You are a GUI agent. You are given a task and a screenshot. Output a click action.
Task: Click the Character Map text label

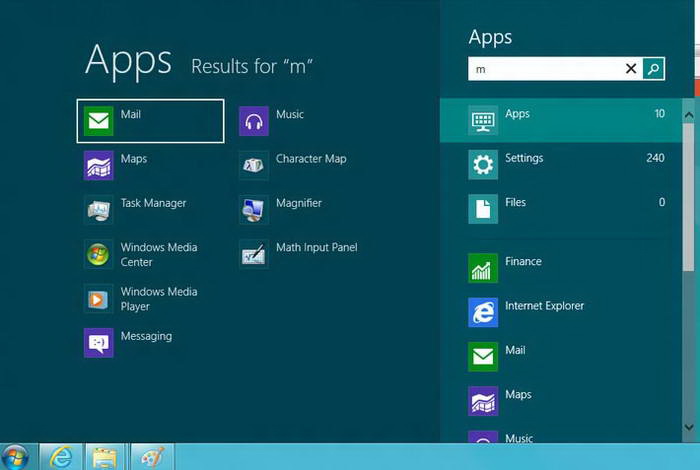pos(311,158)
